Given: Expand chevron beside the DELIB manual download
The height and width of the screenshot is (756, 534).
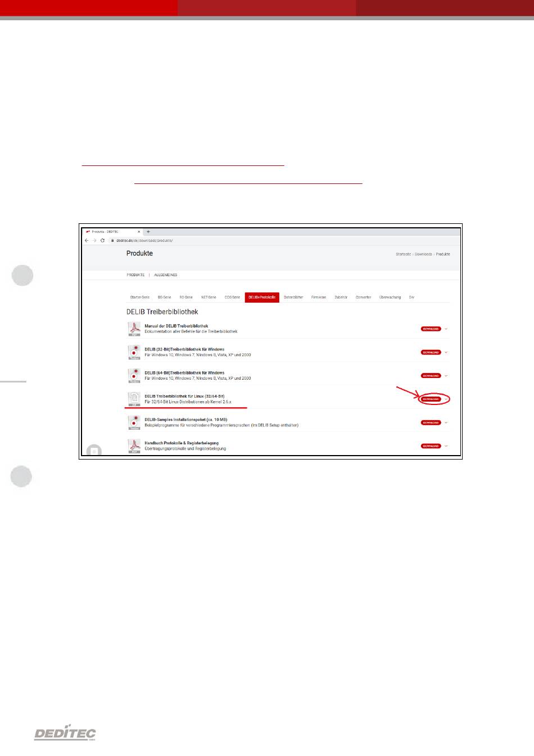Looking at the screenshot, I should (x=446, y=329).
